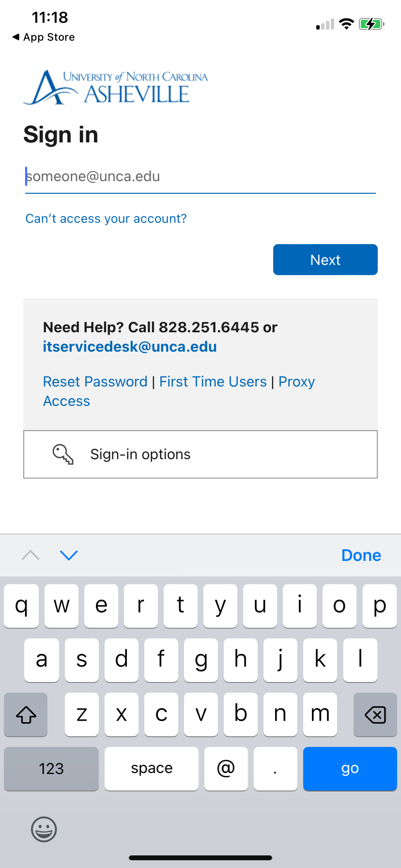Click the key icon for sign-in options
This screenshot has width=401, height=868.
63,454
